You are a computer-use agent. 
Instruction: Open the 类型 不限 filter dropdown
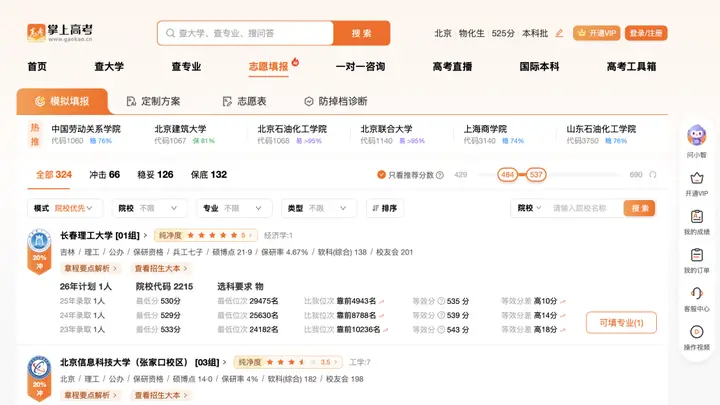point(319,208)
